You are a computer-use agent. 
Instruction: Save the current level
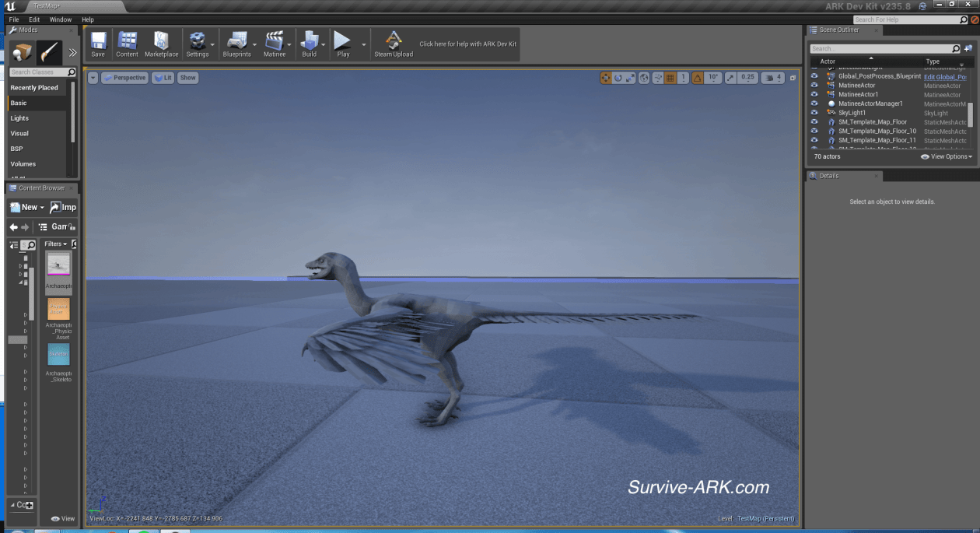[x=98, y=44]
